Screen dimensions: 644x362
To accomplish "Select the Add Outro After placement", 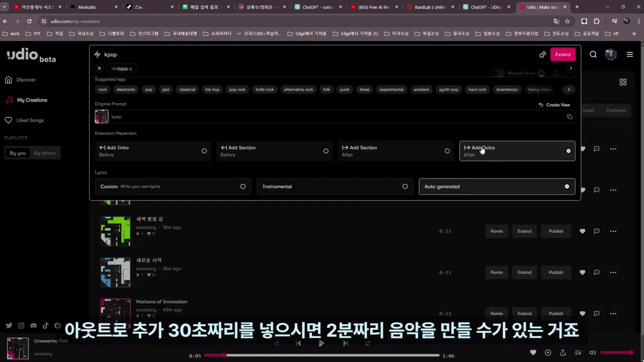I will (x=517, y=151).
